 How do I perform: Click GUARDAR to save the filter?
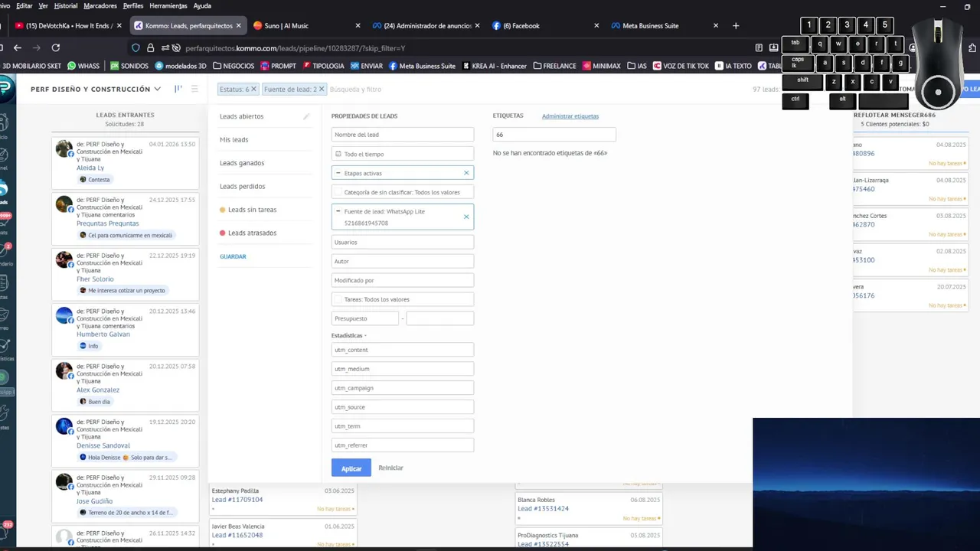tap(233, 256)
